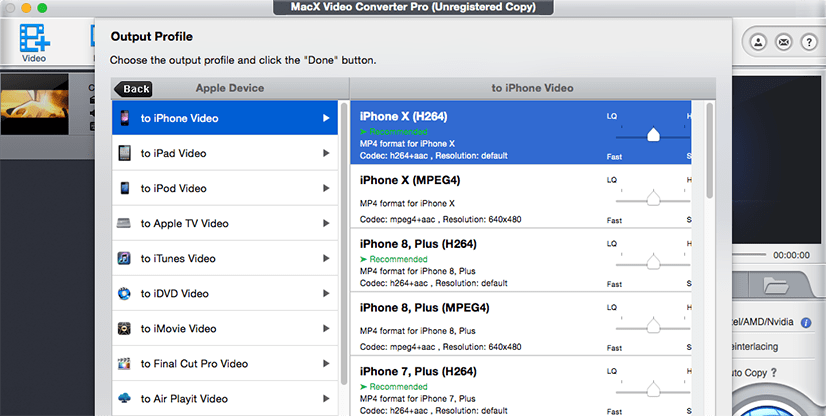Select the iTunes music note icon
The image size is (826, 416).
point(124,259)
